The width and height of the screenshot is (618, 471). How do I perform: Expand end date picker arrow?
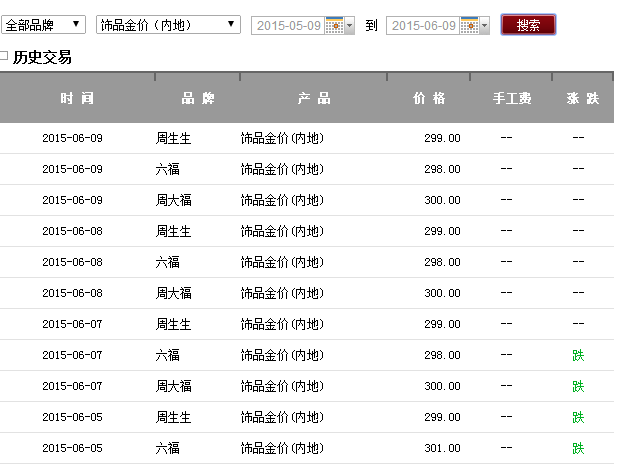484,26
